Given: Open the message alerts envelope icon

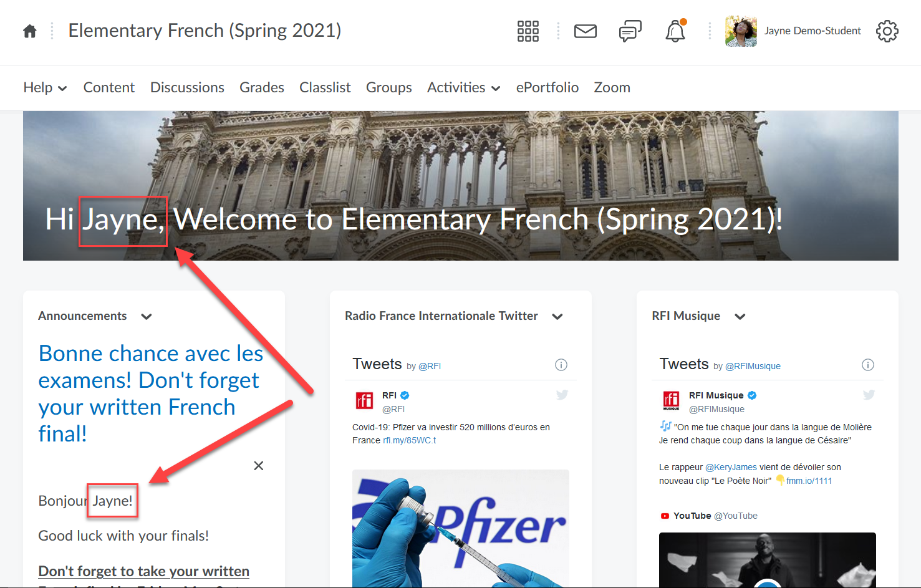Looking at the screenshot, I should [x=585, y=31].
